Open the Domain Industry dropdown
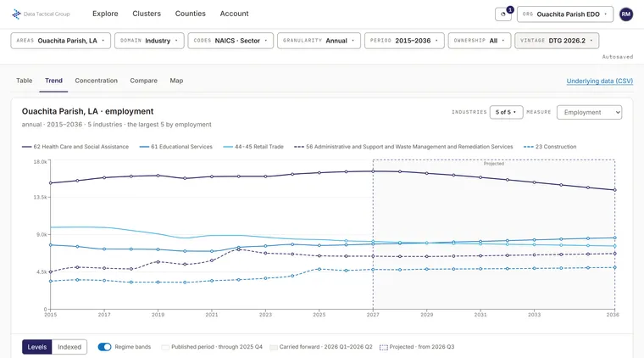 point(149,41)
